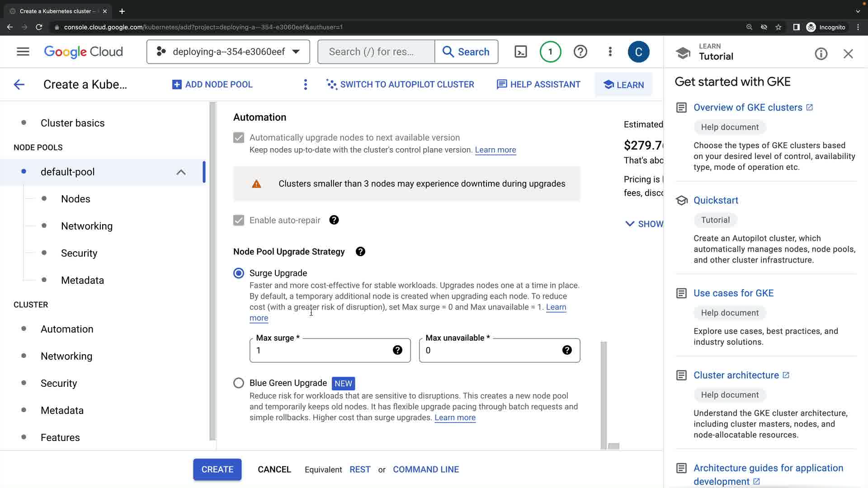Click the notifications badge showing 1
Screen dimensions: 868x488
(550, 52)
